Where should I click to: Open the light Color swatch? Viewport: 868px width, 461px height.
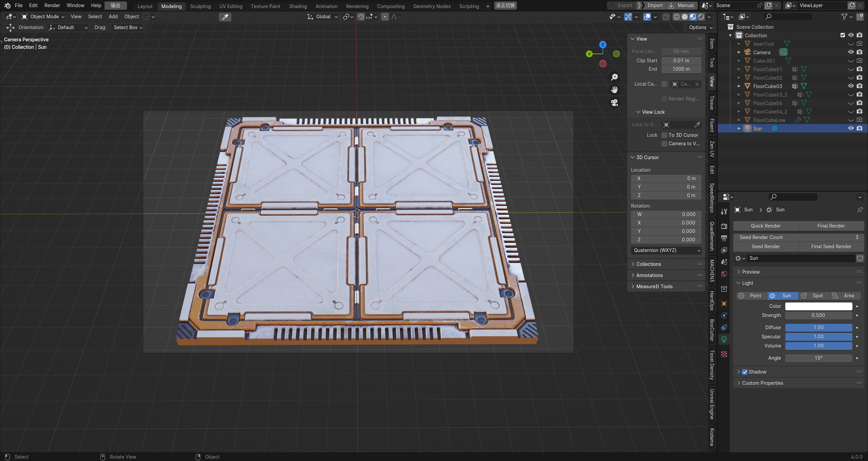click(x=818, y=306)
